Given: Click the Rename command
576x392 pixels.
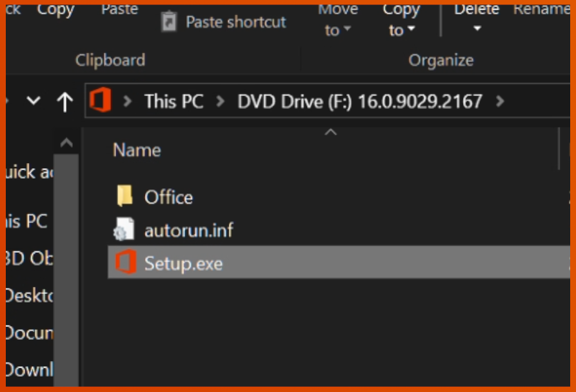Looking at the screenshot, I should pyautogui.click(x=542, y=8).
